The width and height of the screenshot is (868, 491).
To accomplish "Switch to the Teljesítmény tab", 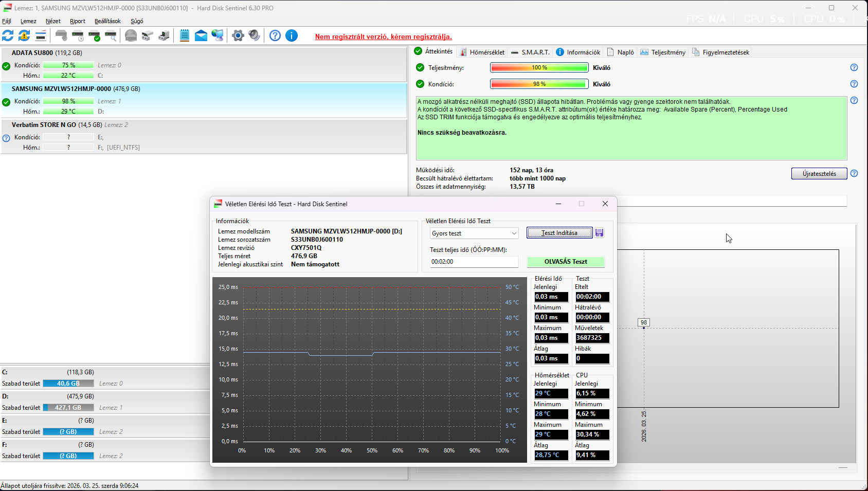I will [x=663, y=52].
